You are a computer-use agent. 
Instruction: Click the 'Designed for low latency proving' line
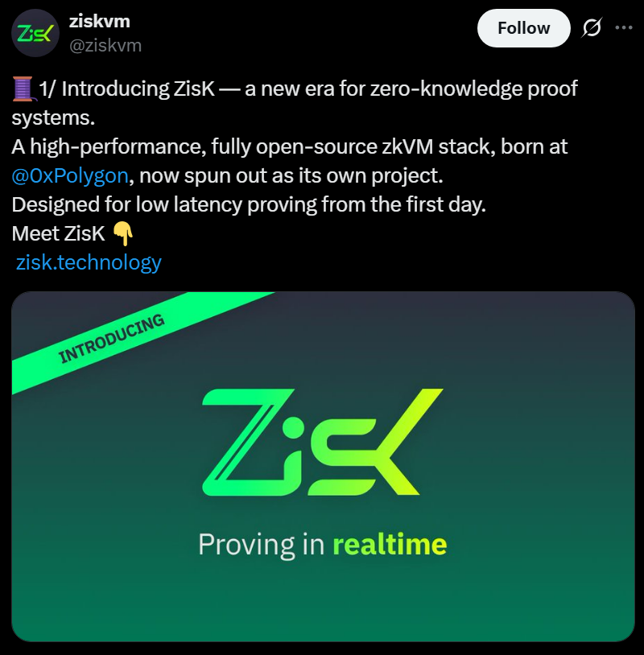coord(249,204)
